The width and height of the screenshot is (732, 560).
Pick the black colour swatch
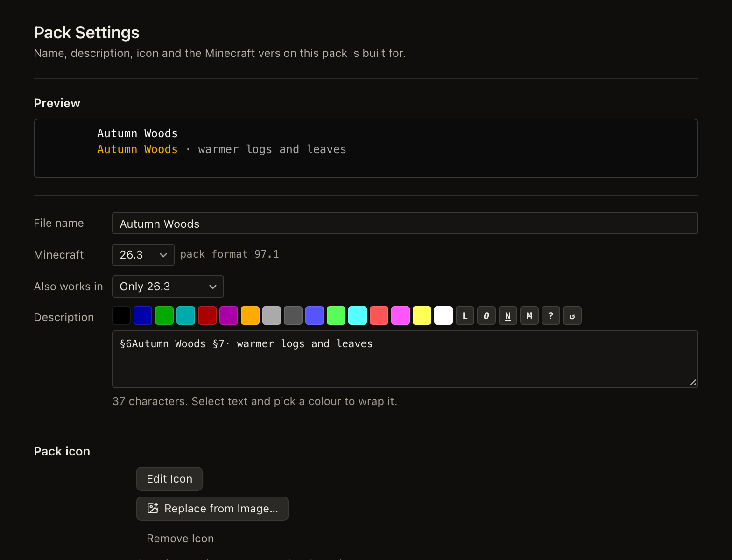coord(121,315)
